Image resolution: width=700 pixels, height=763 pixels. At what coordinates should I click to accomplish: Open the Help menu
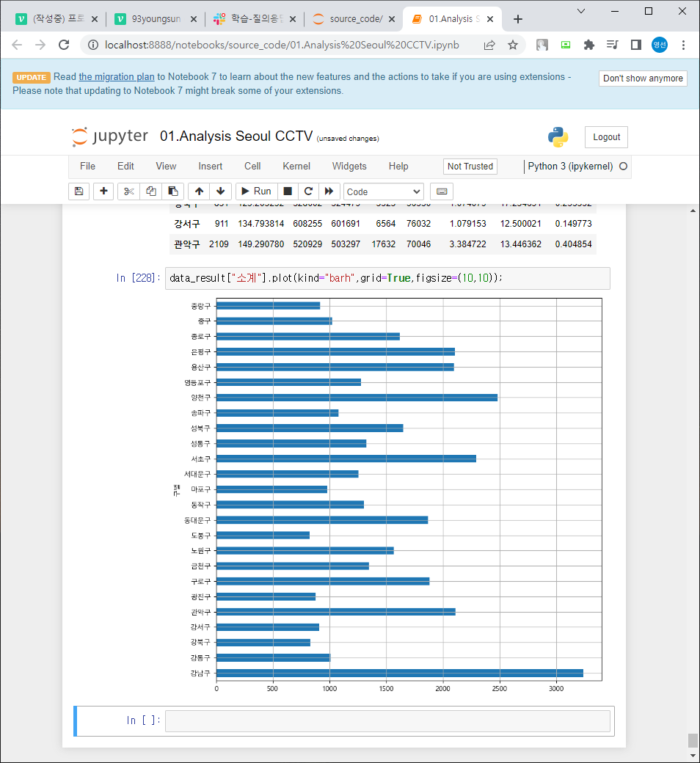(398, 167)
